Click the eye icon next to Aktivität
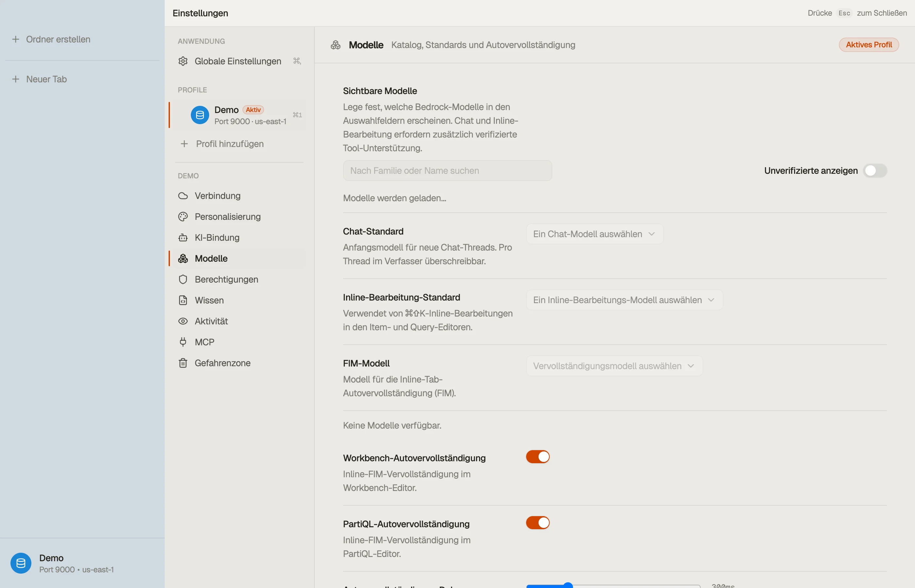Image resolution: width=915 pixels, height=588 pixels. click(183, 321)
